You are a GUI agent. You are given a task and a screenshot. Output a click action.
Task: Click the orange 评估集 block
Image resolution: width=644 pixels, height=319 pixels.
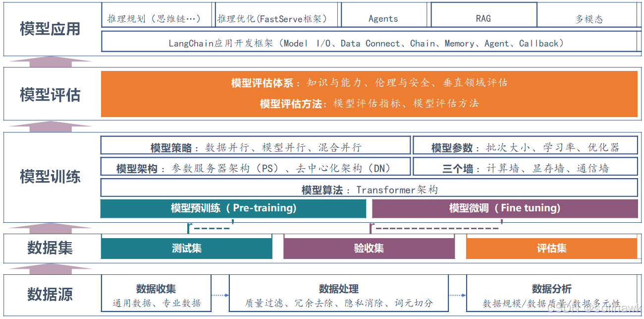(552, 248)
